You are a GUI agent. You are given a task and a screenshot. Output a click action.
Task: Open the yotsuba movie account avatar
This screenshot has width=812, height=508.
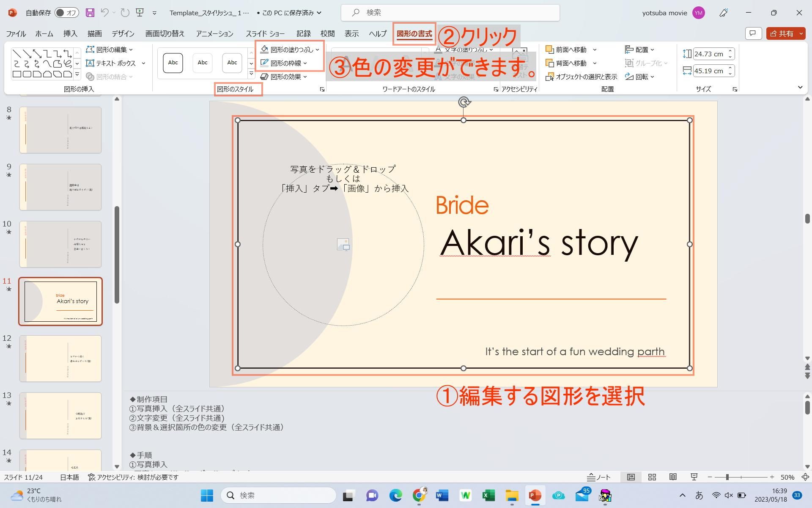(698, 13)
